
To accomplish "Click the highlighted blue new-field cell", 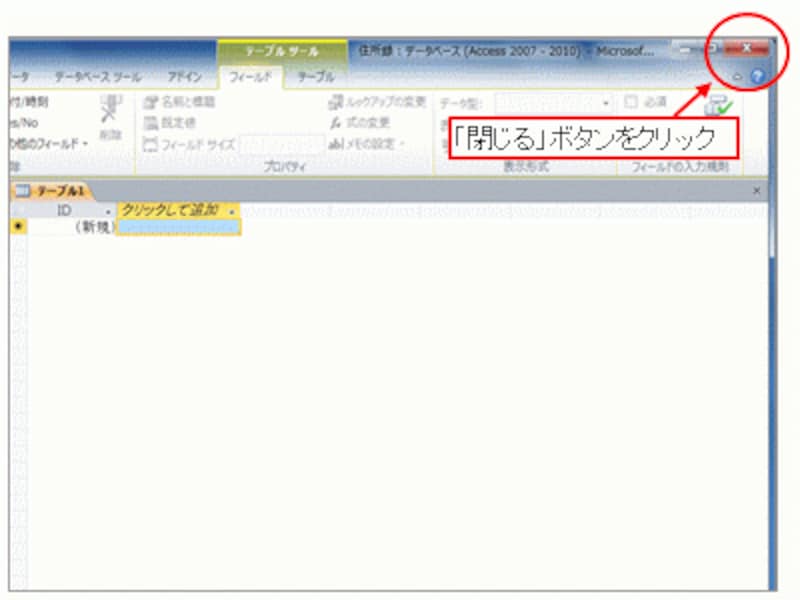I will point(179,227).
